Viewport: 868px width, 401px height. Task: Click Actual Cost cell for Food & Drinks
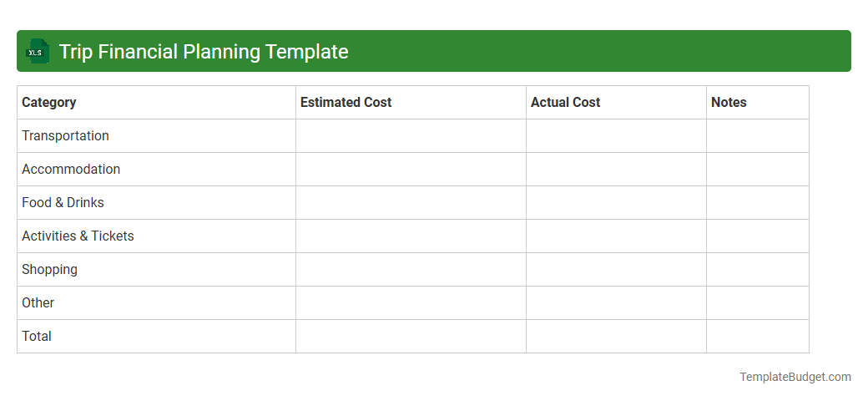click(x=616, y=203)
